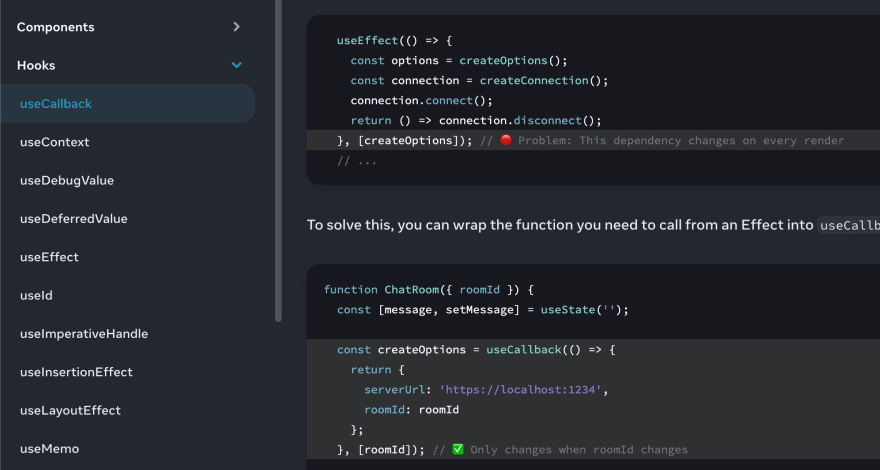Open the useEffect sidebar entry
The width and height of the screenshot is (880, 470).
49,257
